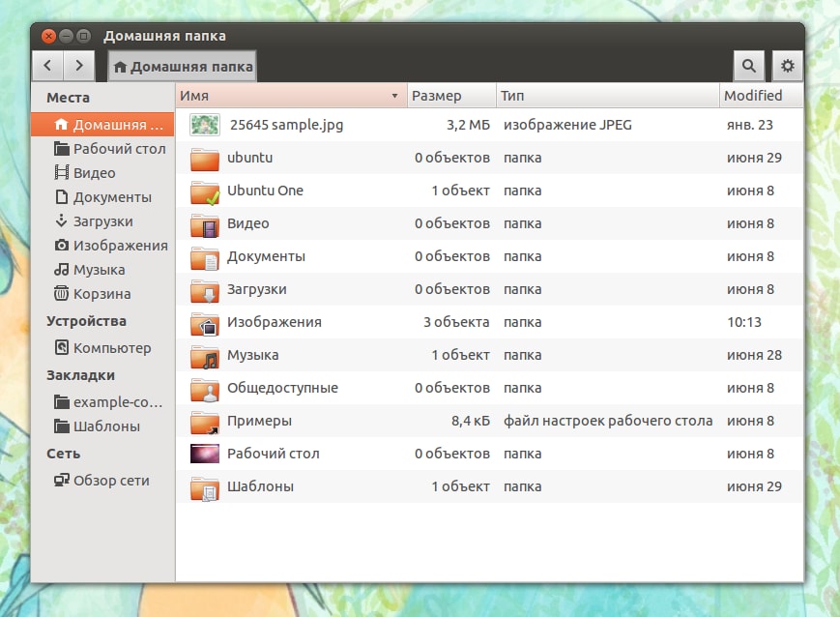Click the Музыка folder icon in file list
The image size is (840, 617).
(x=205, y=357)
